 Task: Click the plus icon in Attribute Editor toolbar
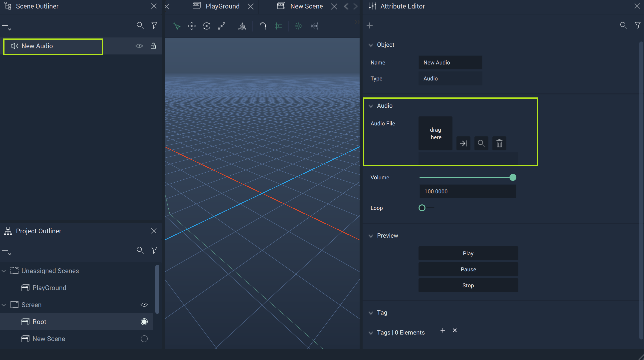tap(370, 25)
